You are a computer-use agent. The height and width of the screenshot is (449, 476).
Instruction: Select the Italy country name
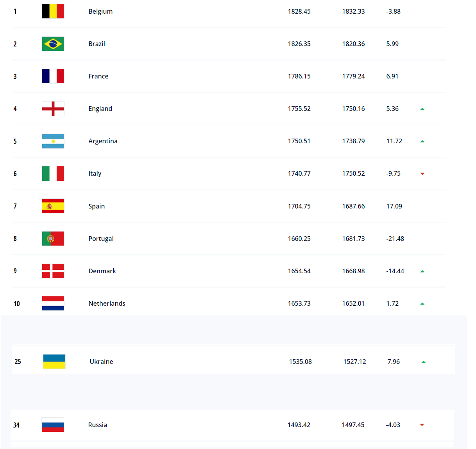pyautogui.click(x=95, y=173)
